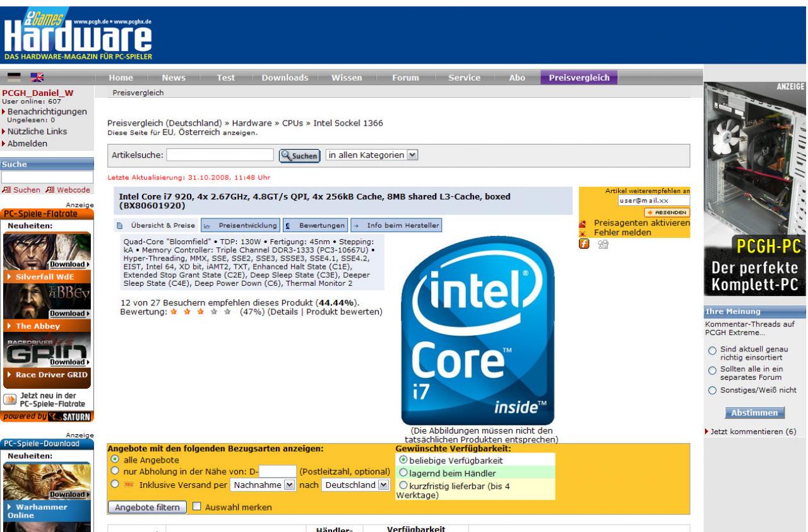
Task: Open the Service navigation tab
Action: 465,78
